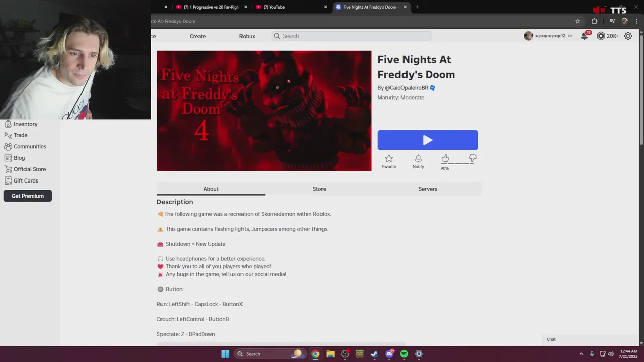644x362 pixels.
Task: Click the game thumbnail image
Action: (x=264, y=111)
